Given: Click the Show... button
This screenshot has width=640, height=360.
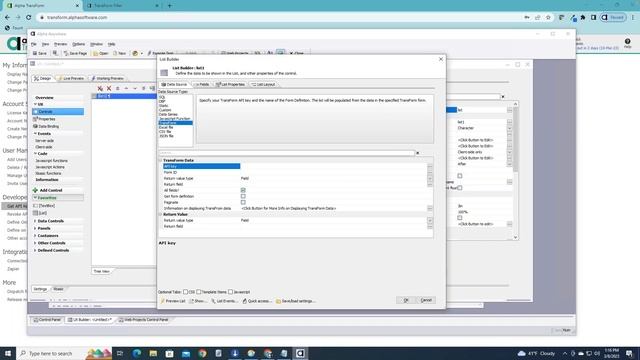Looking at the screenshot, I should (197, 301).
